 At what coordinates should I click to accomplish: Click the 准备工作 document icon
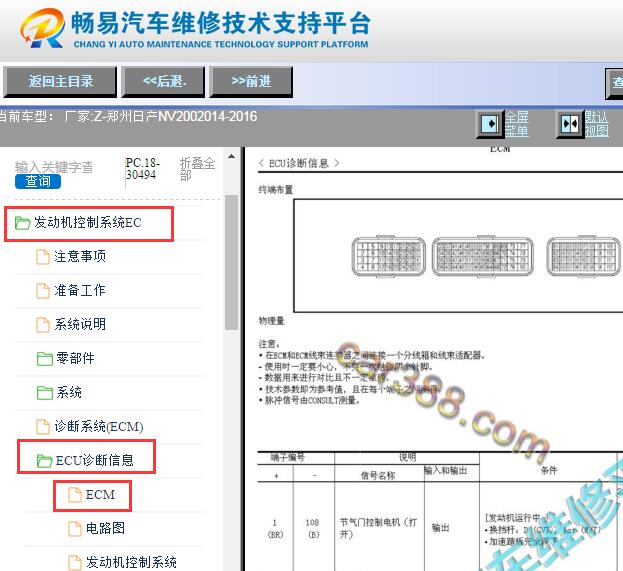(43, 290)
